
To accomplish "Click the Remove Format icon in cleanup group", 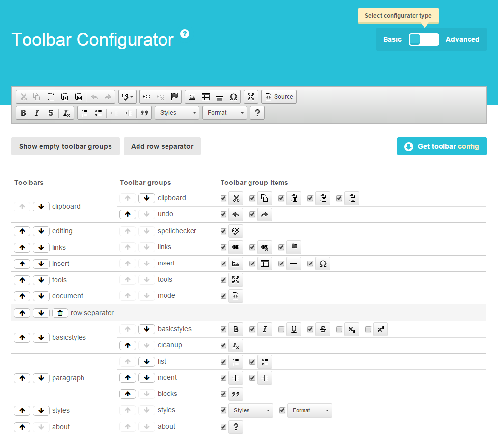I will (236, 345).
